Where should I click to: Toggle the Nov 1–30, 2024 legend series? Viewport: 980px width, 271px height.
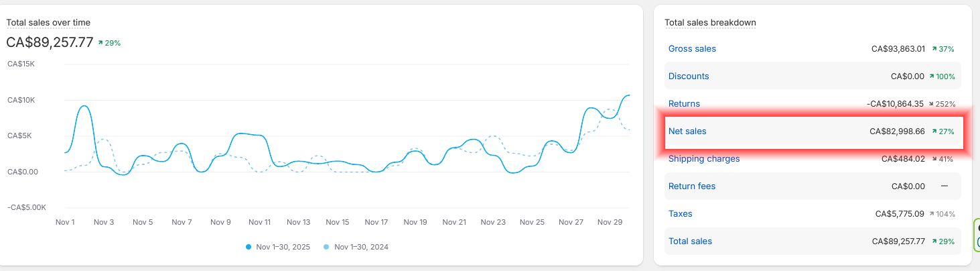point(360,247)
